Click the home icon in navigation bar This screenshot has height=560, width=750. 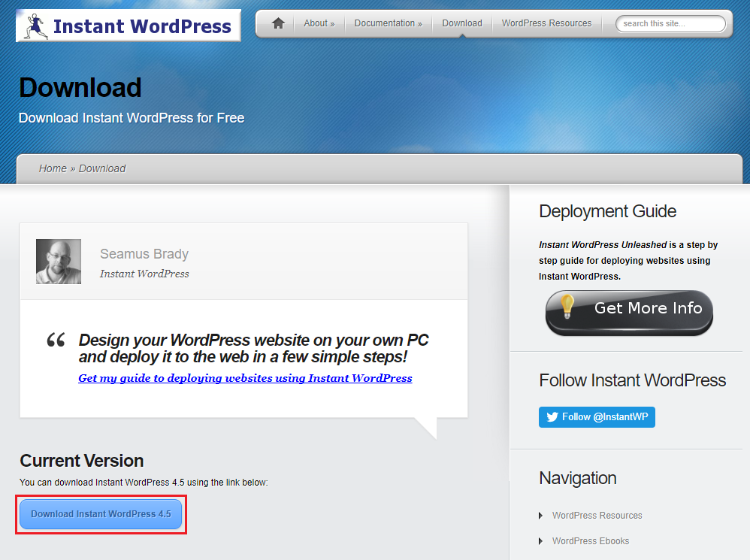[278, 23]
